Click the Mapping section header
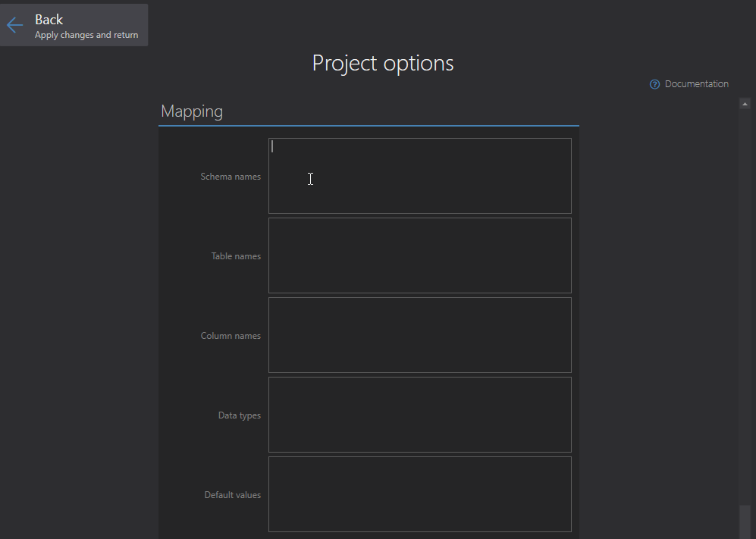Screen dimensions: 756x539 (192, 111)
